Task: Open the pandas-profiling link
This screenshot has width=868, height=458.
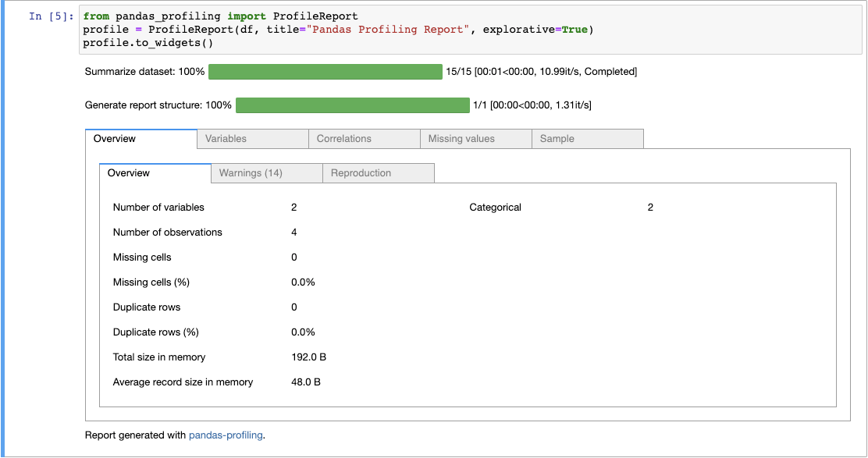Action: 226,435
